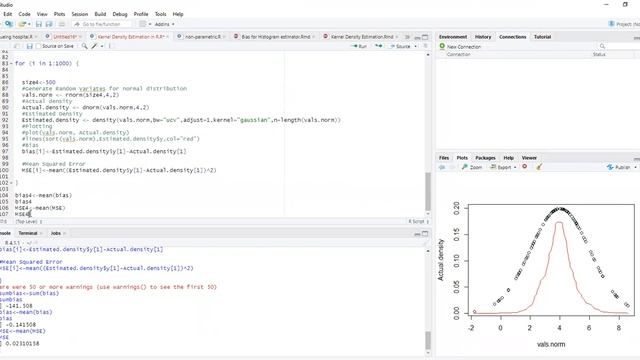Close the Kernel Density Estimation in R.R tab
Image resolution: width=640 pixels, height=360 pixels.
click(x=167, y=37)
